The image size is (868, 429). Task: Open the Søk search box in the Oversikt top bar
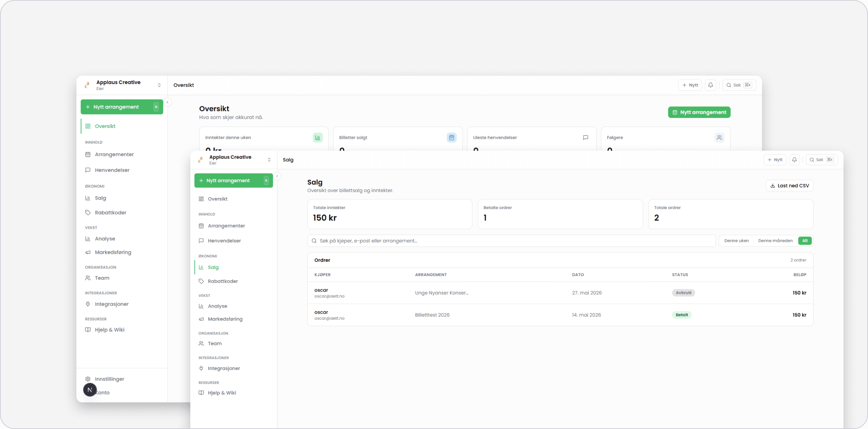[x=739, y=85]
